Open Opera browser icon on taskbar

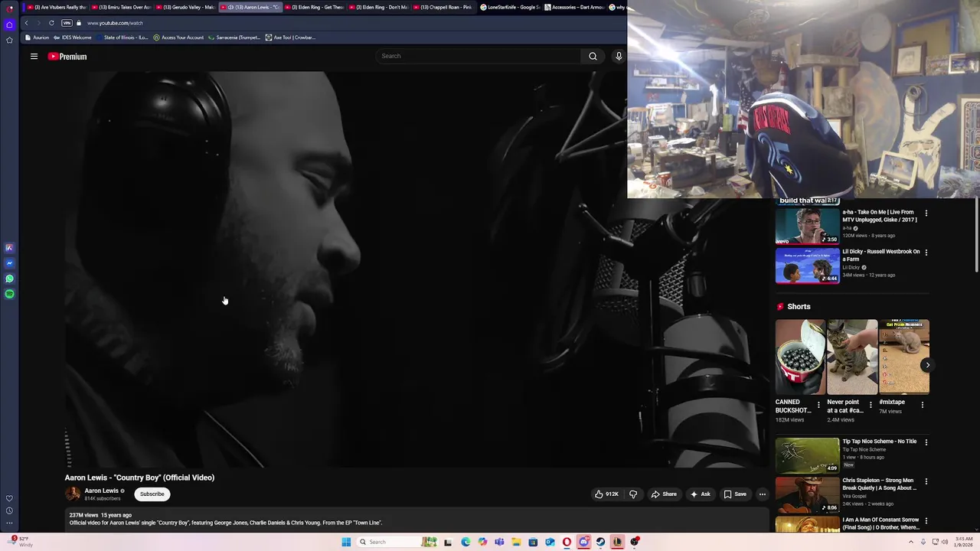(x=567, y=542)
